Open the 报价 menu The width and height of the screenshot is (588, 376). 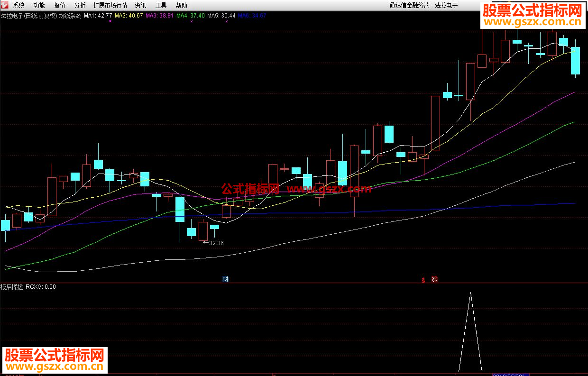tap(60, 6)
